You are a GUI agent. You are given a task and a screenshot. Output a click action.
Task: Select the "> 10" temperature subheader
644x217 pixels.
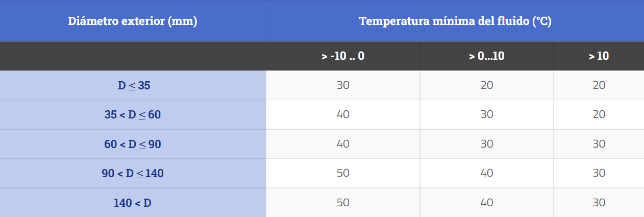pos(599,56)
